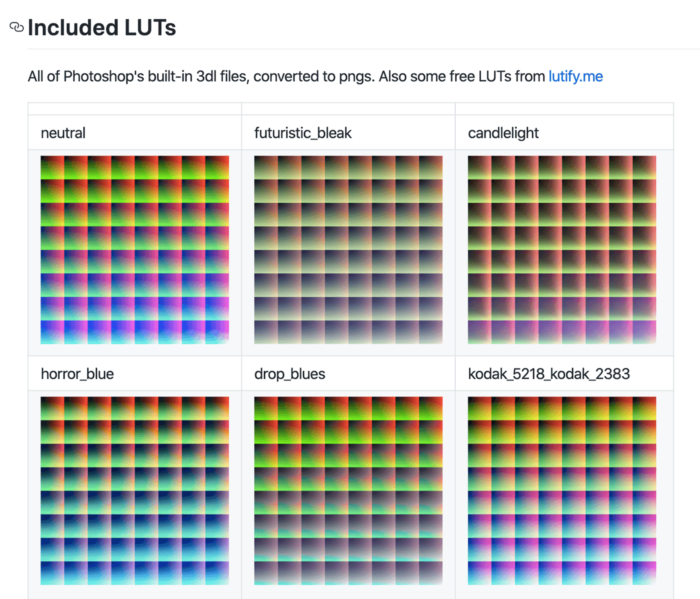Select the 'drop_blues' table label
The height and width of the screenshot is (599, 700).
pos(290,374)
